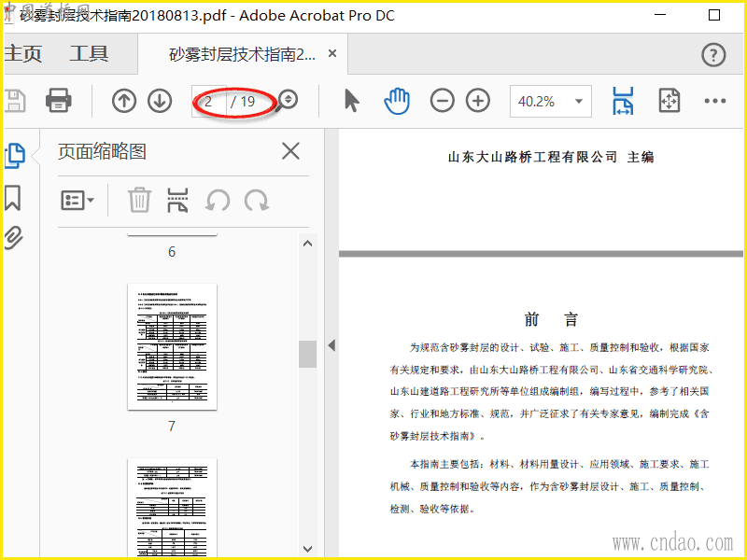This screenshot has height=560, width=747.
Task: Click the current page number field
Action: (x=208, y=101)
